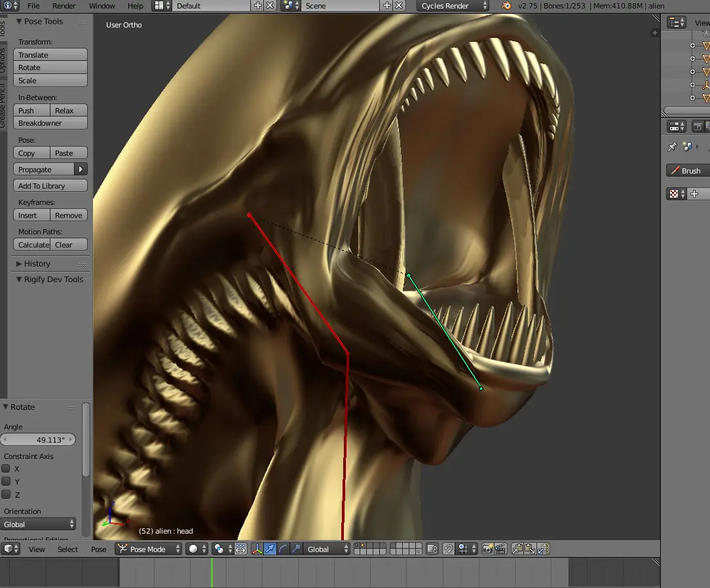The image size is (710, 588).
Task: Render OpenGL animation of viewport
Action: click(x=500, y=549)
